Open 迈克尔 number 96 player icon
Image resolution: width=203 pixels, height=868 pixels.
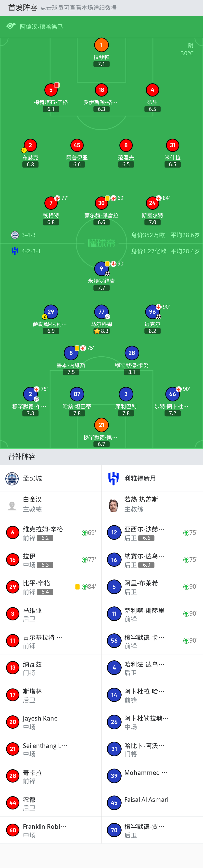(x=152, y=312)
